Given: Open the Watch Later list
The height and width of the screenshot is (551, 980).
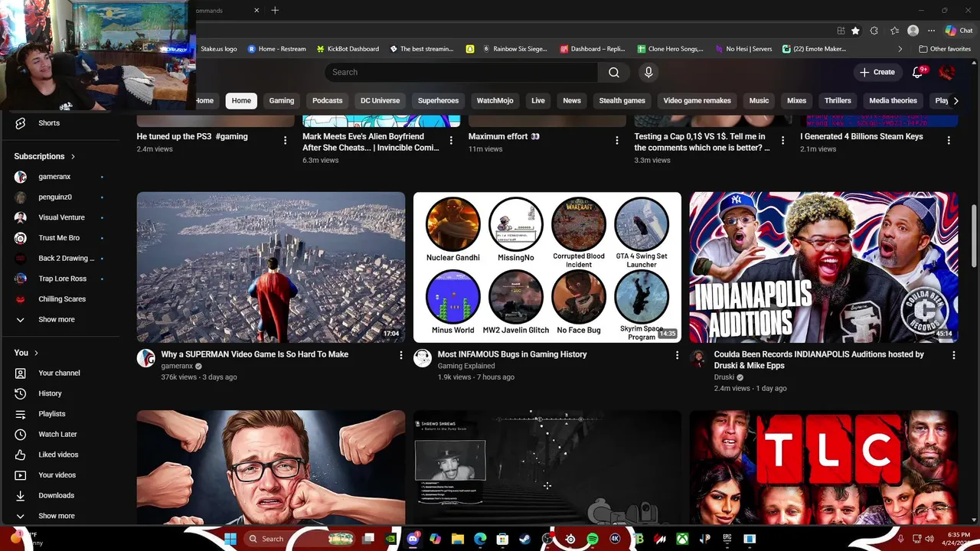Looking at the screenshot, I should (57, 434).
